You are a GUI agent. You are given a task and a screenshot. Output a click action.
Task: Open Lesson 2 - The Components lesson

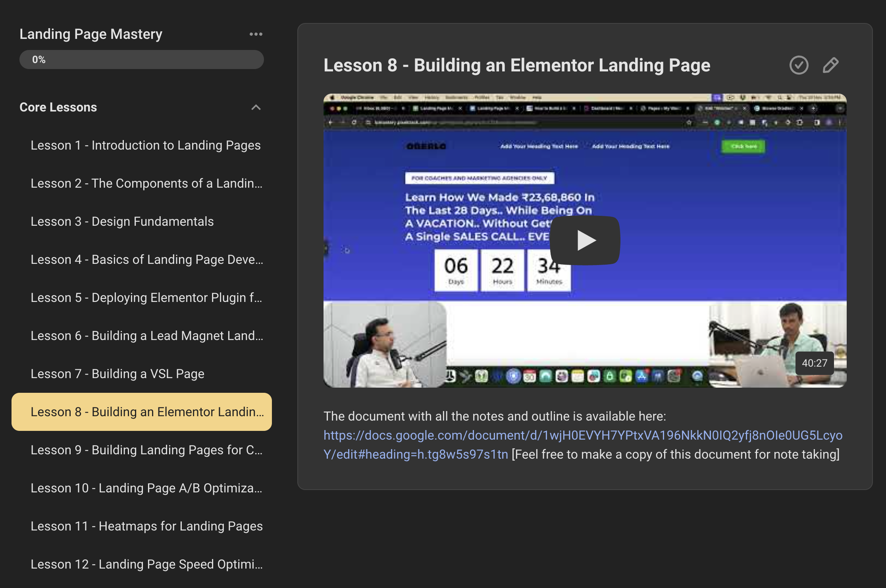[x=146, y=183]
